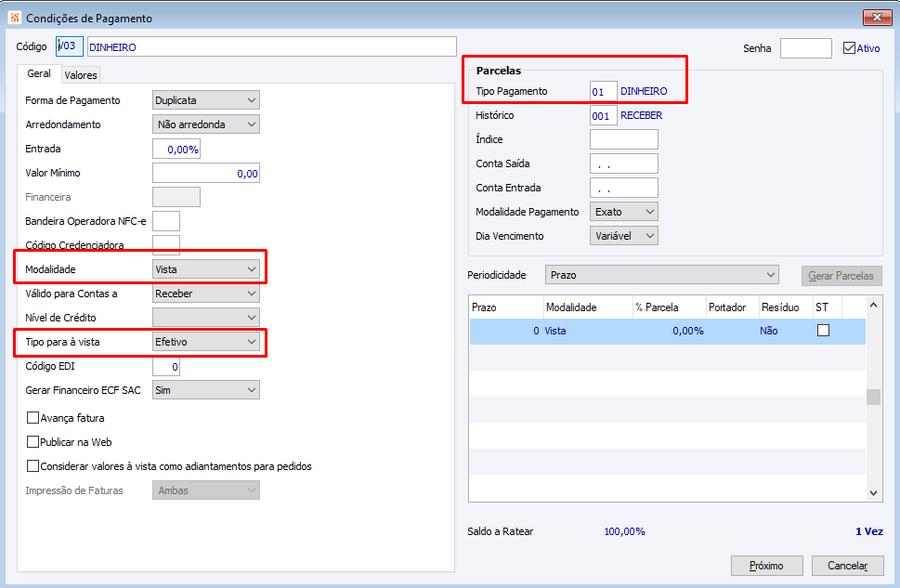Click the Senha input field
The image size is (900, 588).
coord(806,48)
